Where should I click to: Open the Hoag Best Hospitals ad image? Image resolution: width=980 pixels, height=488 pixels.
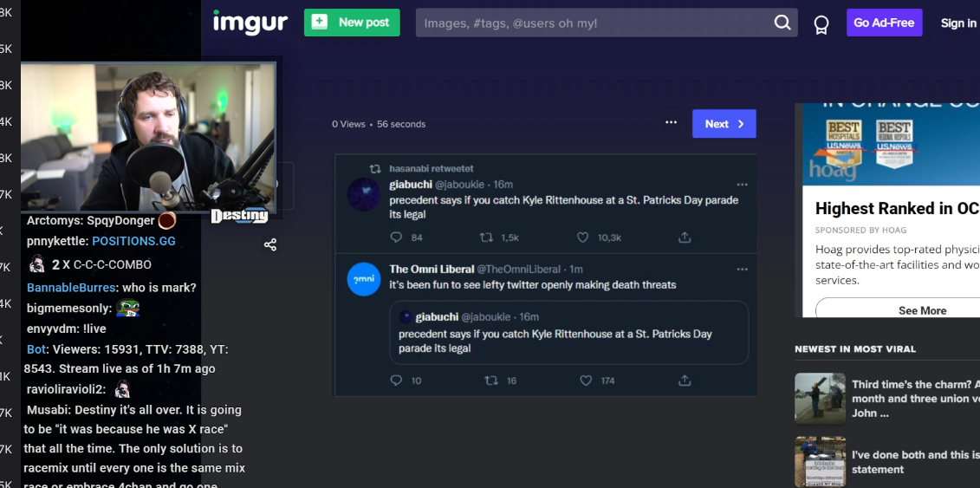pyautogui.click(x=892, y=145)
